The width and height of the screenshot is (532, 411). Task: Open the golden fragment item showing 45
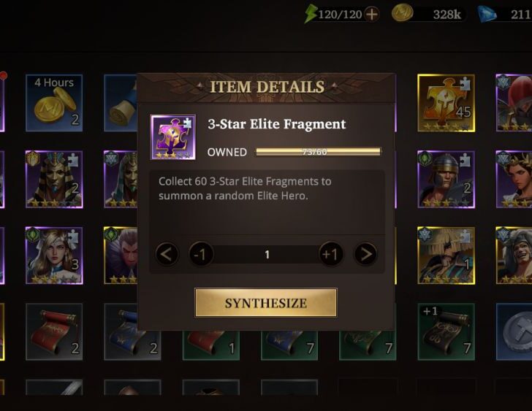(x=446, y=103)
